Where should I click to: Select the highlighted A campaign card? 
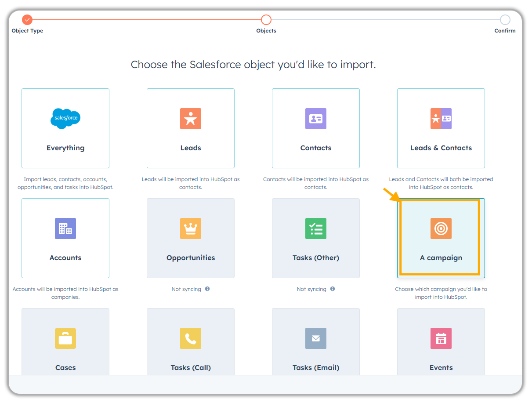(441, 238)
